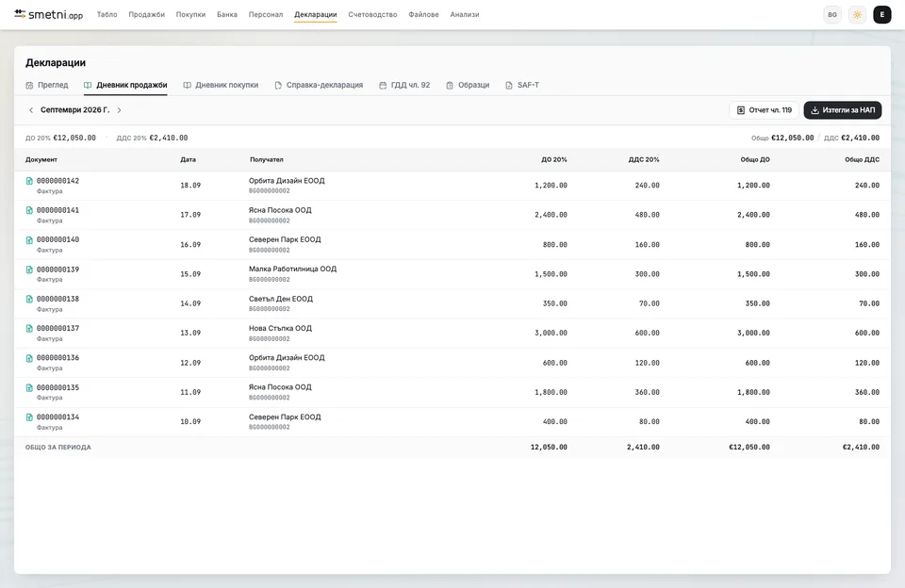905x588 pixels.
Task: Switch to the Преглед tab
Action: coord(47,85)
